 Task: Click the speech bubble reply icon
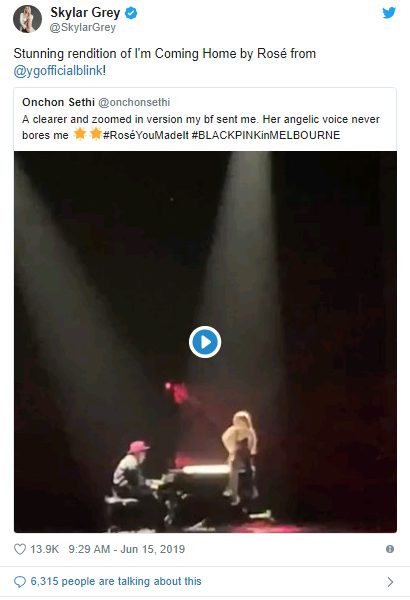click(x=20, y=582)
